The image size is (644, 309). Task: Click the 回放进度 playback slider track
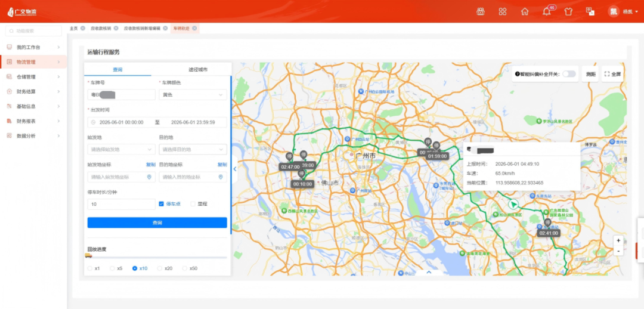(157, 258)
